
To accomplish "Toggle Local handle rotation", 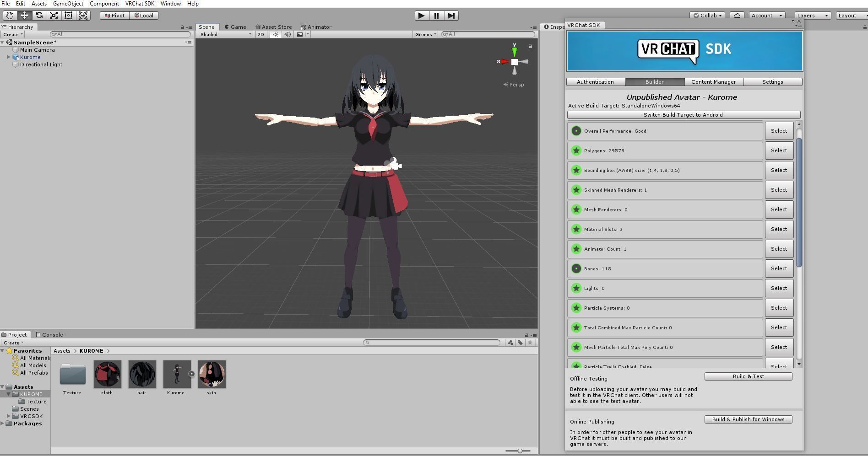I will coord(144,15).
